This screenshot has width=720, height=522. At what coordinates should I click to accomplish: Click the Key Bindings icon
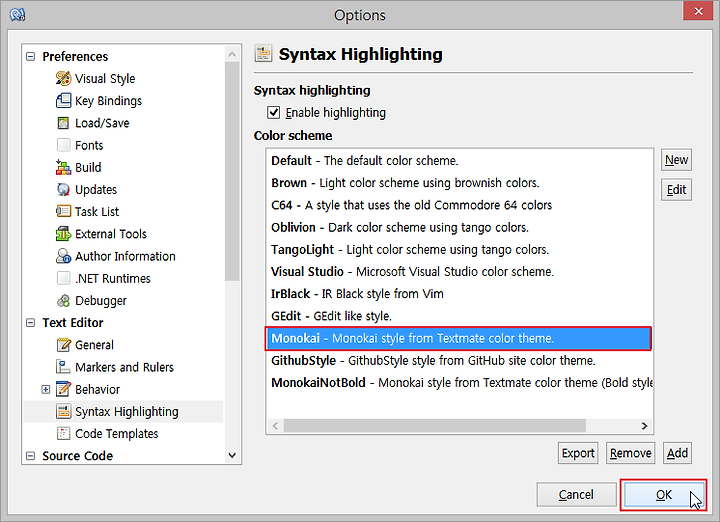tap(63, 101)
